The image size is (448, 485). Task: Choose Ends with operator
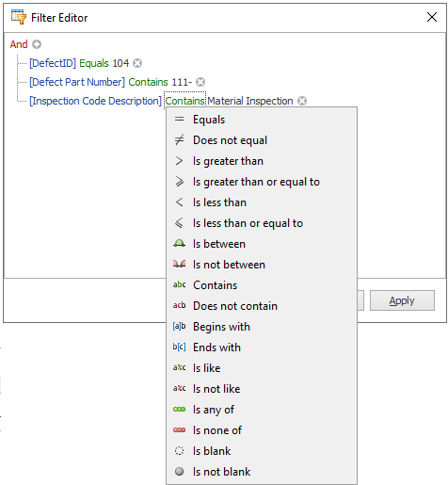[x=262, y=348]
